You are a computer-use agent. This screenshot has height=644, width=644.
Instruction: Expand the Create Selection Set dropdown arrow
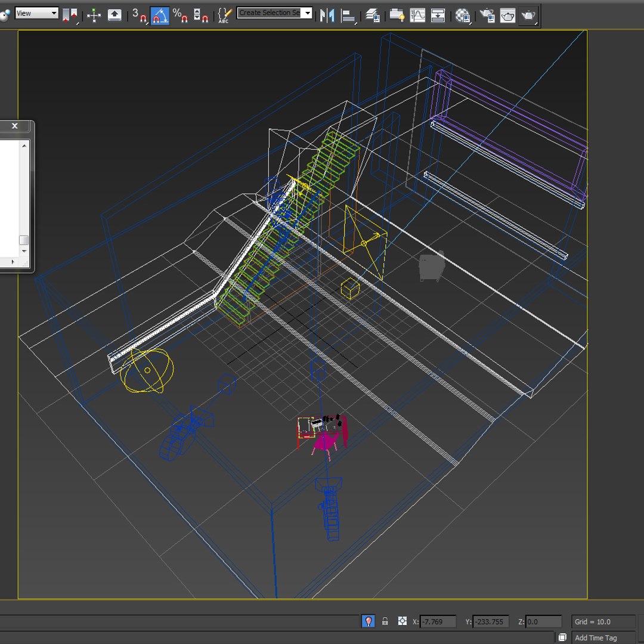pyautogui.click(x=307, y=13)
